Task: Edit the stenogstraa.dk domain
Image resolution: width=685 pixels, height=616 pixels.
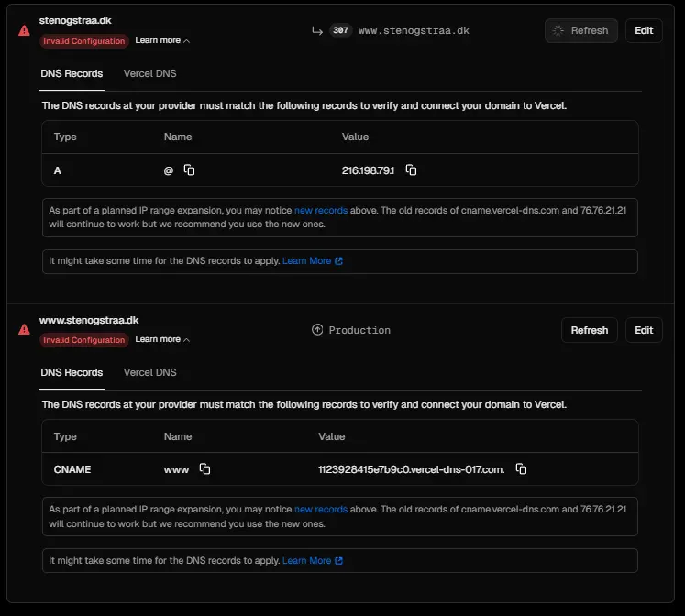Action: click(644, 30)
